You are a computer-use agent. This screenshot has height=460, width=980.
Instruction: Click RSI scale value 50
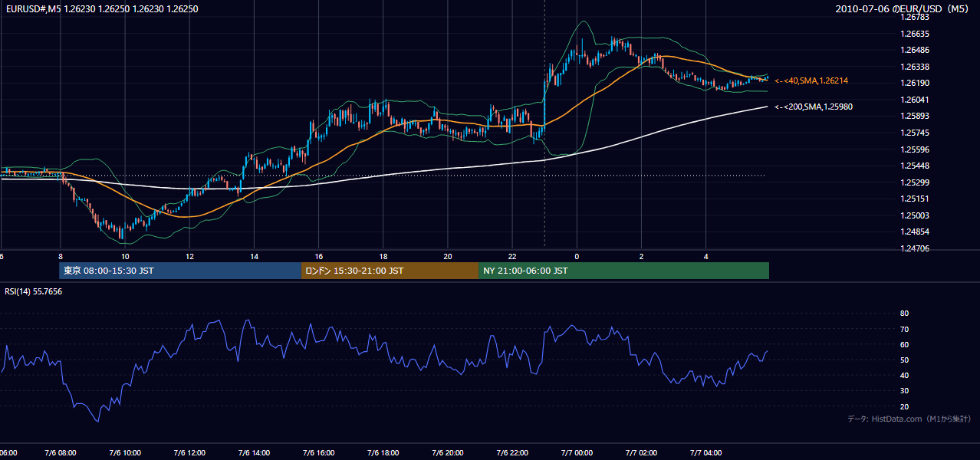[905, 360]
